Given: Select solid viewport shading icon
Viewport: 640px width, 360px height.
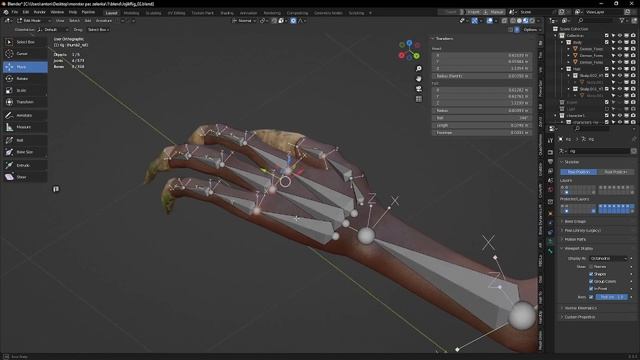Looking at the screenshot, I should tap(519, 21).
